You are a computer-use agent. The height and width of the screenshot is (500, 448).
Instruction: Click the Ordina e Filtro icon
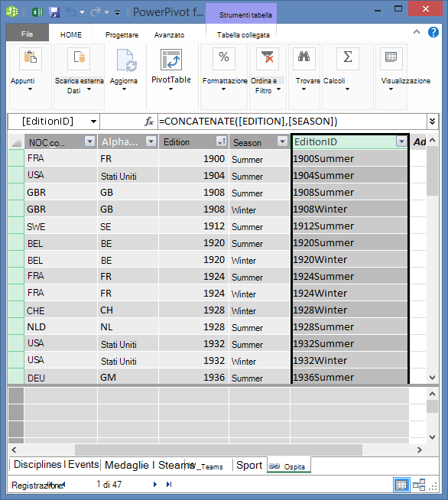[x=268, y=59]
